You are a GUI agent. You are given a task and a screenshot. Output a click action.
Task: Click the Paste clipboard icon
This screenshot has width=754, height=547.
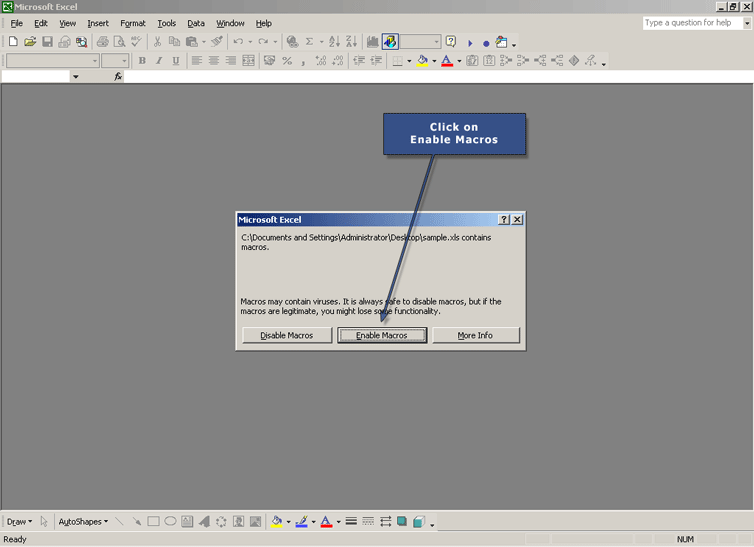[192, 42]
